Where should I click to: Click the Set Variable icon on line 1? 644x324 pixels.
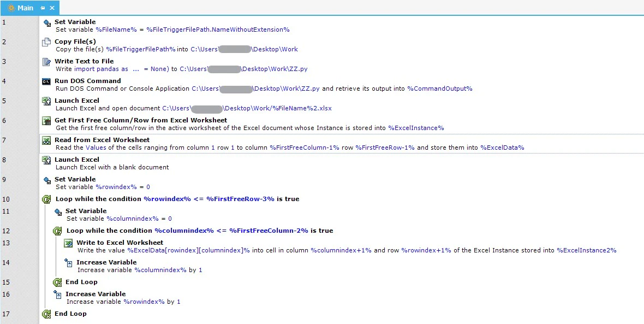coord(47,23)
